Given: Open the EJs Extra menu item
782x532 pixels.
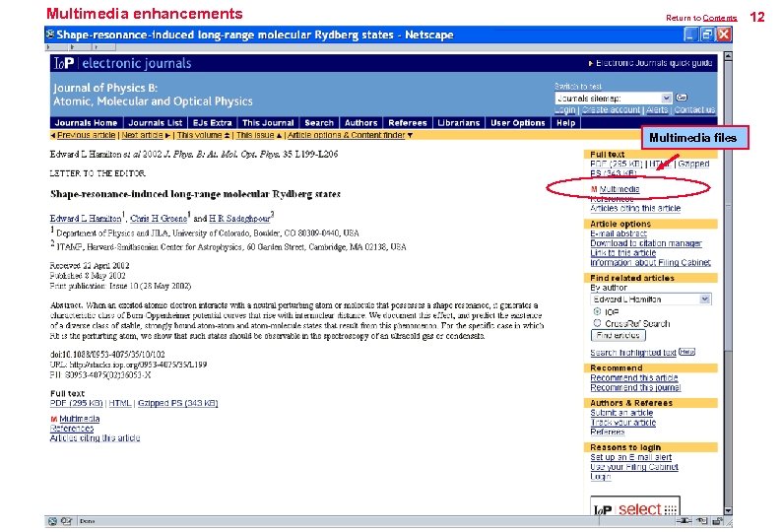Looking at the screenshot, I should pos(213,123).
